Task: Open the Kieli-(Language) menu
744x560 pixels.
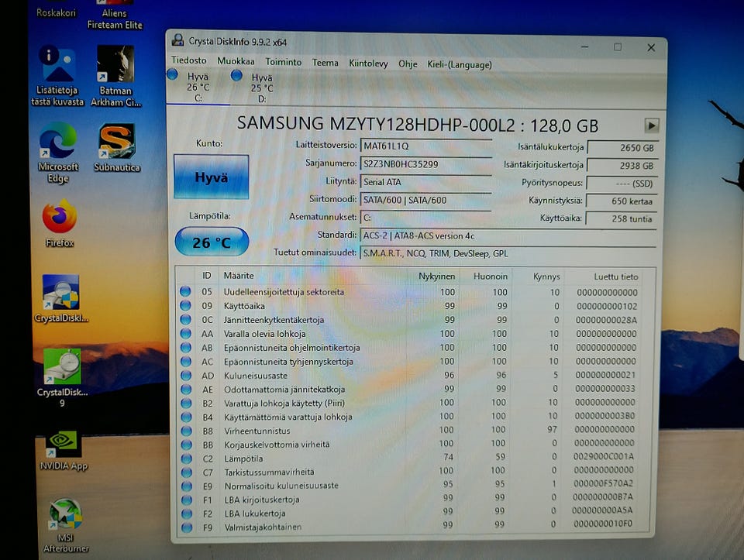Action: point(460,64)
